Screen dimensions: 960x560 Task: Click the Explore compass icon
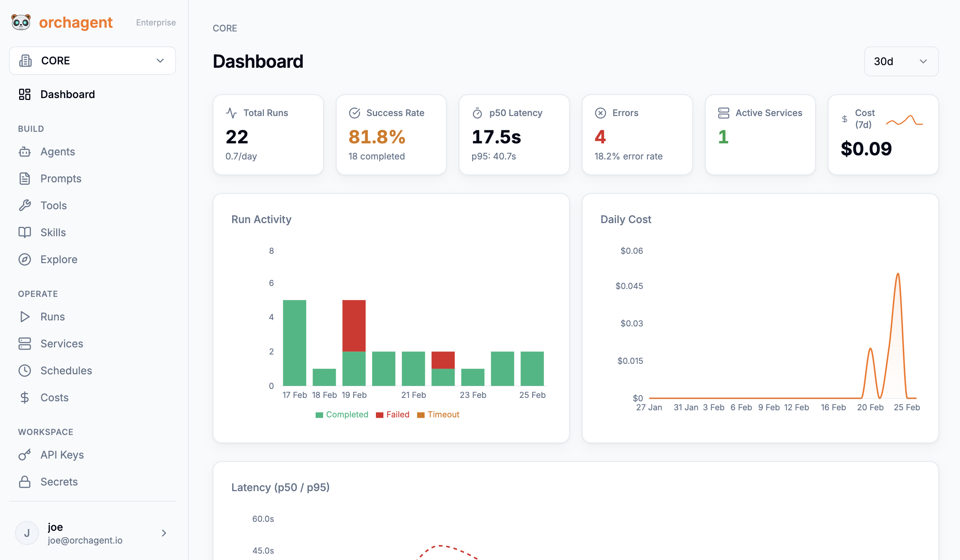pyautogui.click(x=25, y=259)
